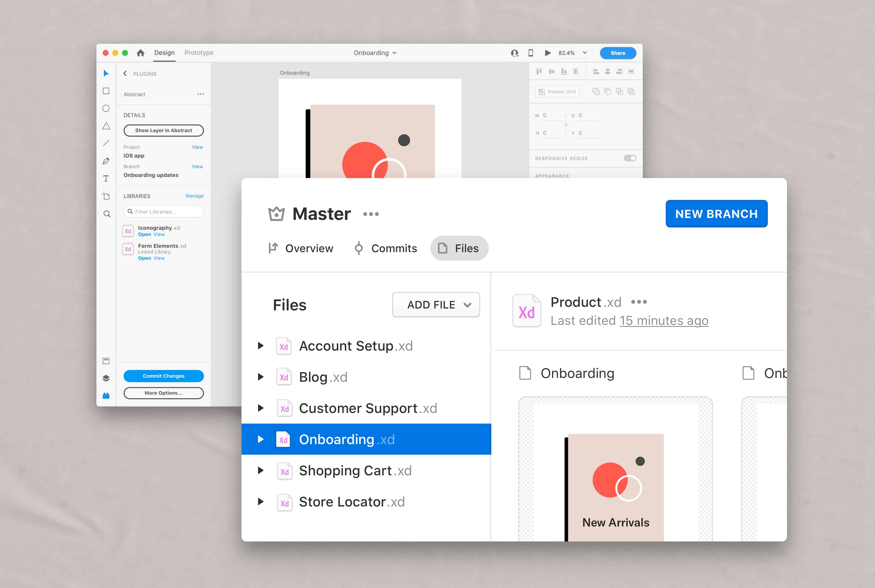Click the align middle vertically icon
The height and width of the screenshot is (588, 875).
[552, 71]
